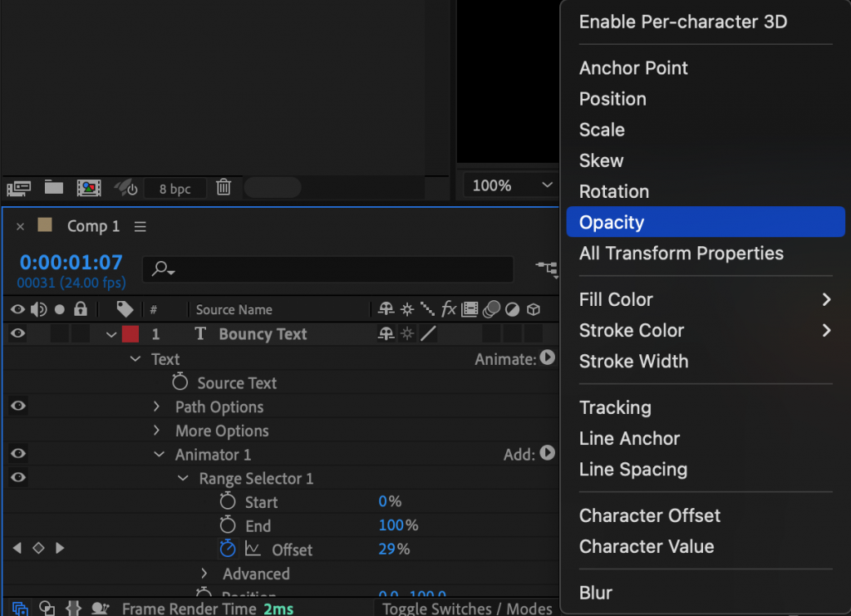Click the trash icon in the Project panel
The width and height of the screenshot is (851, 616).
pyautogui.click(x=223, y=188)
